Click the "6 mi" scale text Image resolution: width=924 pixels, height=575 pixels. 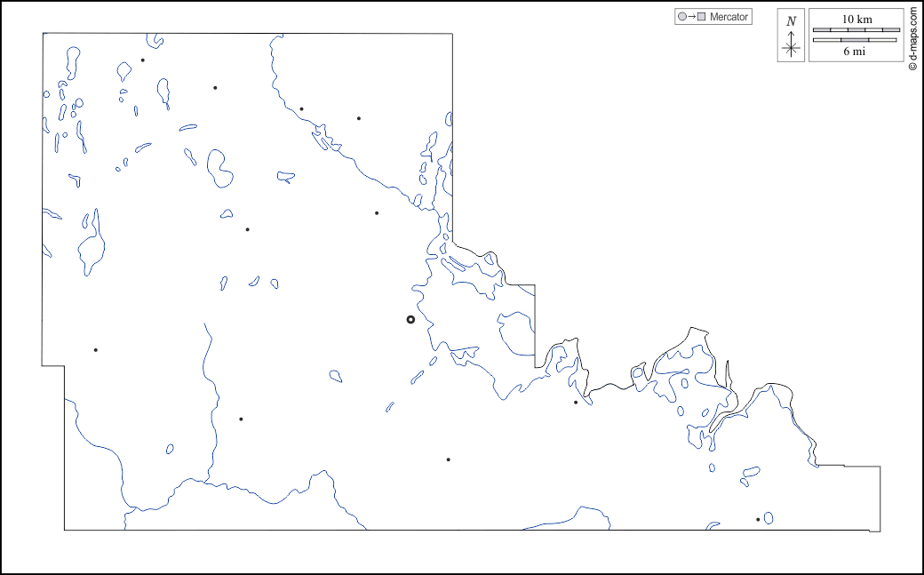[x=855, y=52]
